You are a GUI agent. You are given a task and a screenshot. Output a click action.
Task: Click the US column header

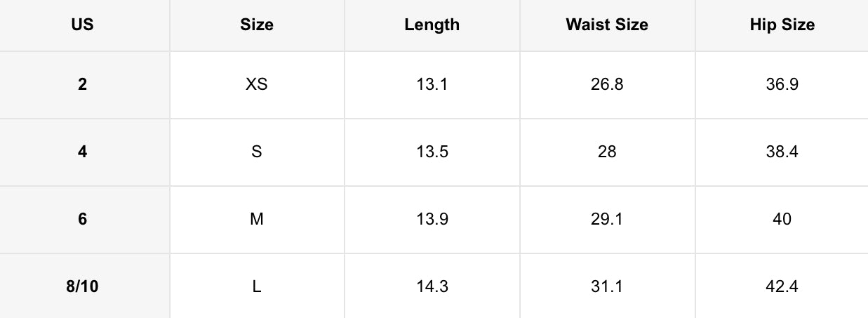(83, 25)
